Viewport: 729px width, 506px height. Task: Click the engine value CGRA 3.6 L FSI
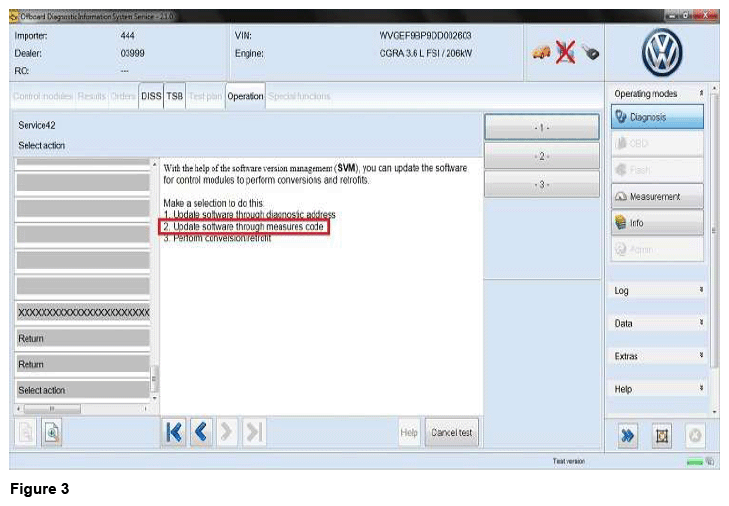(425, 53)
